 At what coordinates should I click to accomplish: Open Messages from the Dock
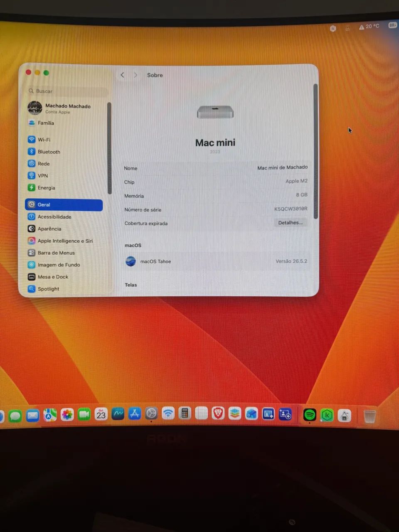[15, 415]
